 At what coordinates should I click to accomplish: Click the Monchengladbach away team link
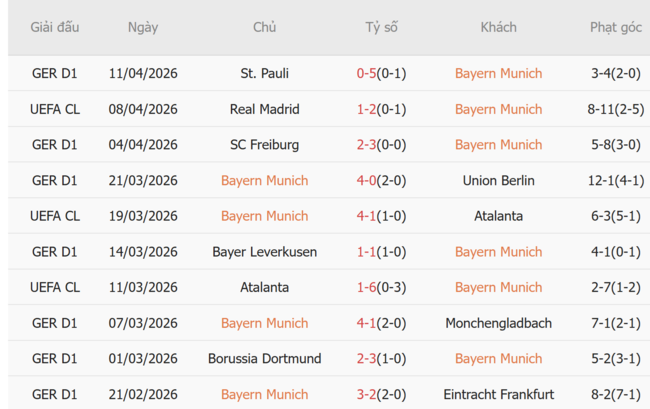click(498, 323)
